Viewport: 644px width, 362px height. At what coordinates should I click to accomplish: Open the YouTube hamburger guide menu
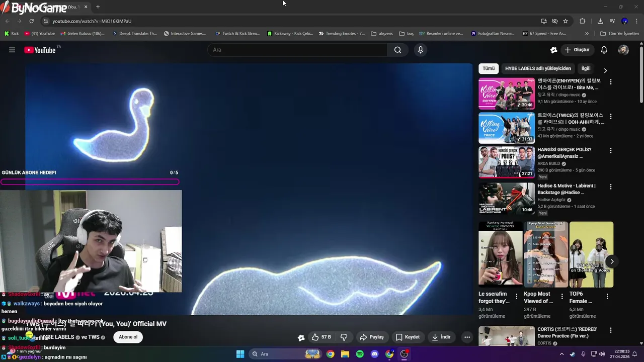[12, 50]
